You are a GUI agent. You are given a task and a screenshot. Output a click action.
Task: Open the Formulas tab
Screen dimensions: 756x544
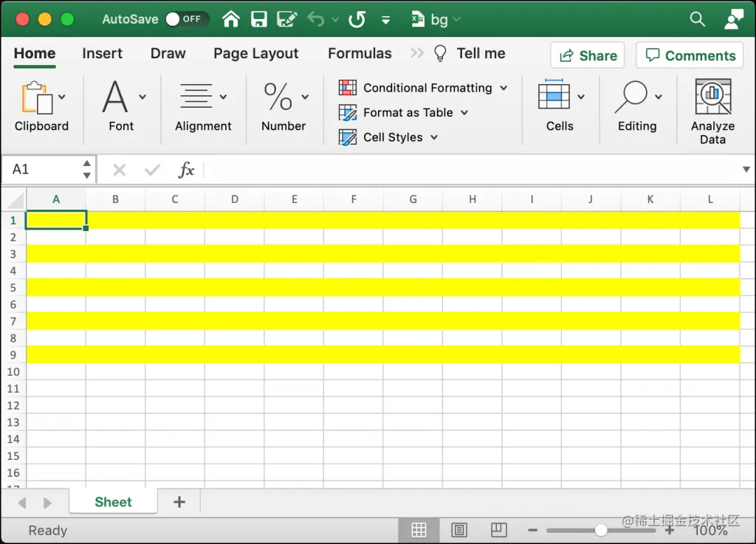coord(360,53)
